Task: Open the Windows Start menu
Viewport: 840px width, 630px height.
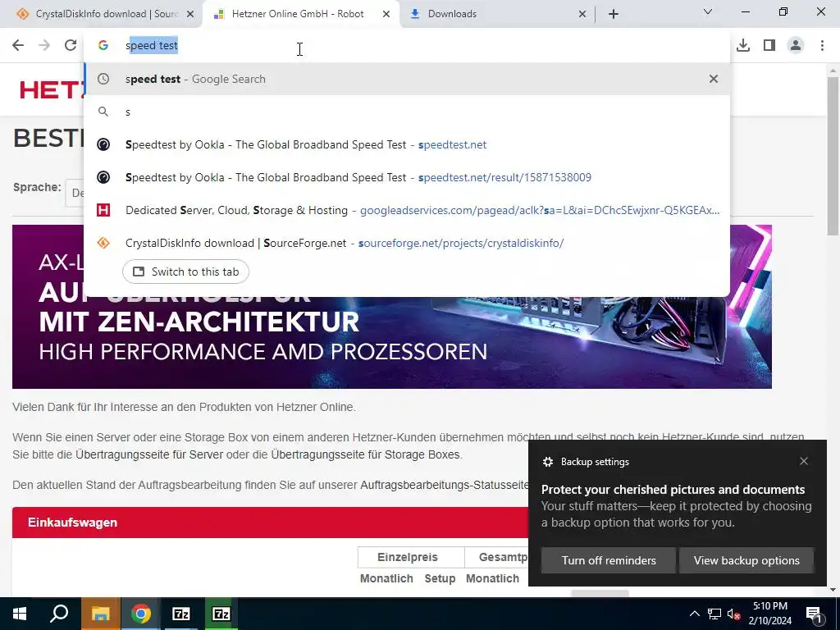Action: click(x=20, y=614)
